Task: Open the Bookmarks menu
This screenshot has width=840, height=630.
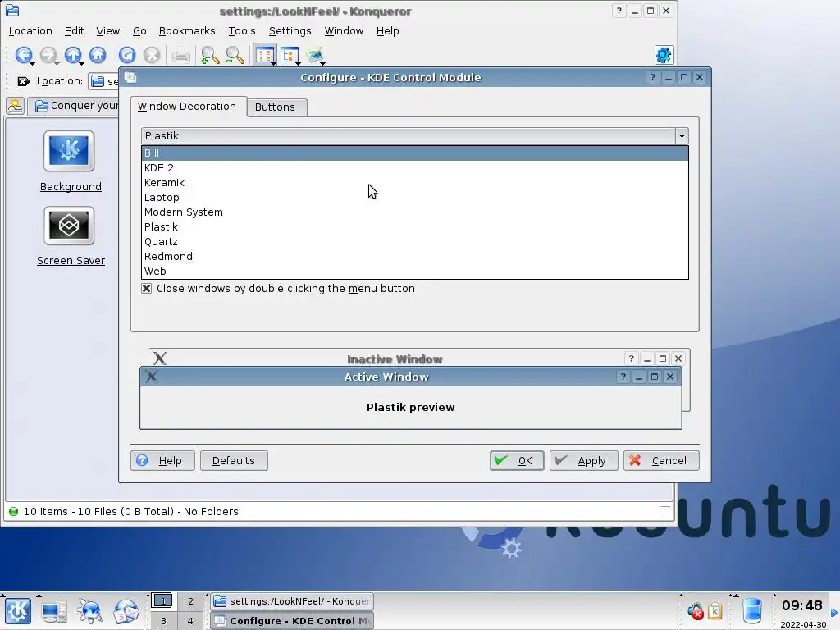Action: pos(187,31)
